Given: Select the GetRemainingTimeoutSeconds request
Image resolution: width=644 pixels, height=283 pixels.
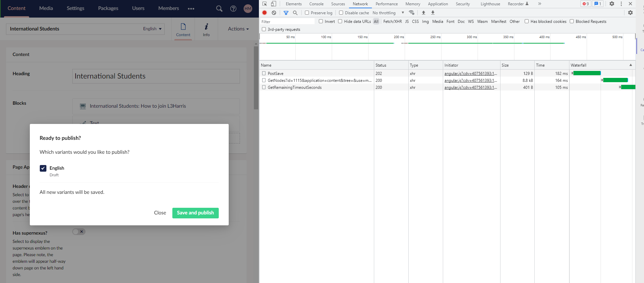Looking at the screenshot, I should point(295,87).
